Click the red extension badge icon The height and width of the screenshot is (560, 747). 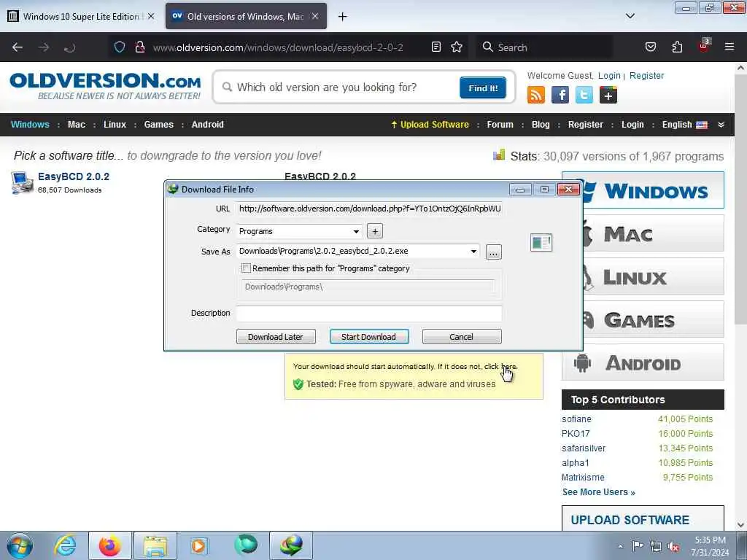(x=704, y=46)
